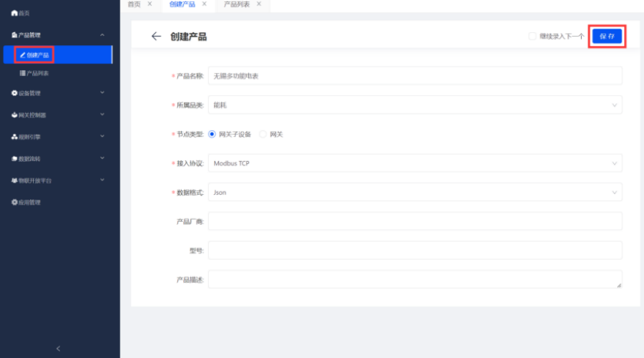Screen dimensions: 644x358
Task: Close the 产品列表 tab with its X
Action: pos(259,4)
